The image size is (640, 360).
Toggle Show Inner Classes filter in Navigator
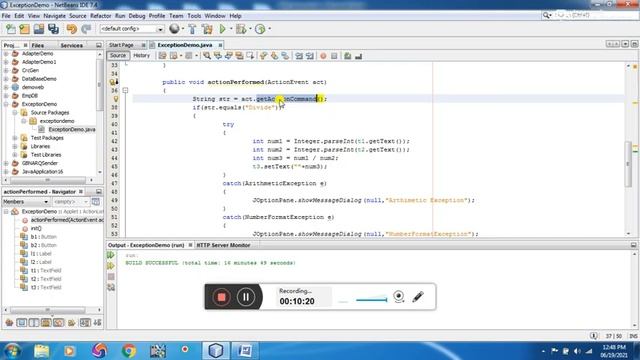point(58,323)
